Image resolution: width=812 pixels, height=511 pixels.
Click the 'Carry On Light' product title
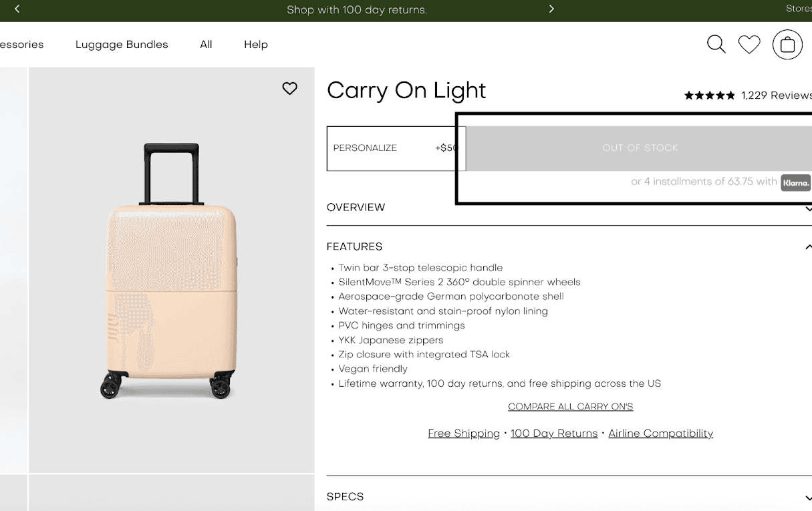pyautogui.click(x=406, y=91)
